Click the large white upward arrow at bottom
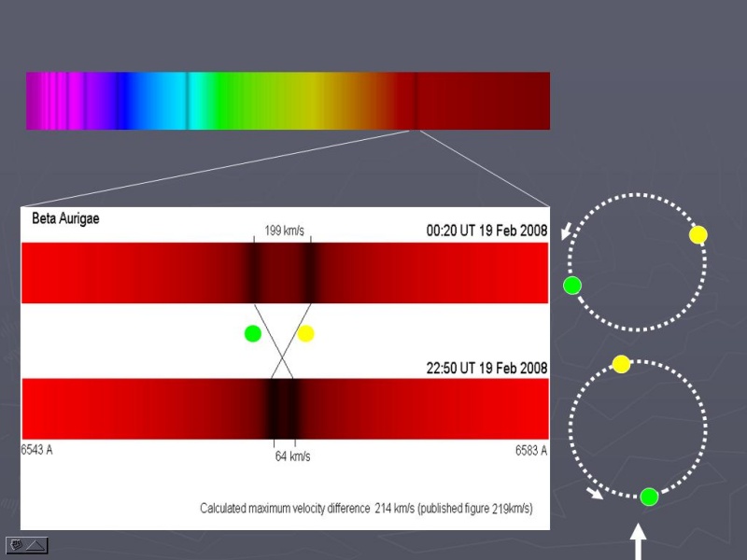Screen dimensions: 747x560 coord(639,542)
